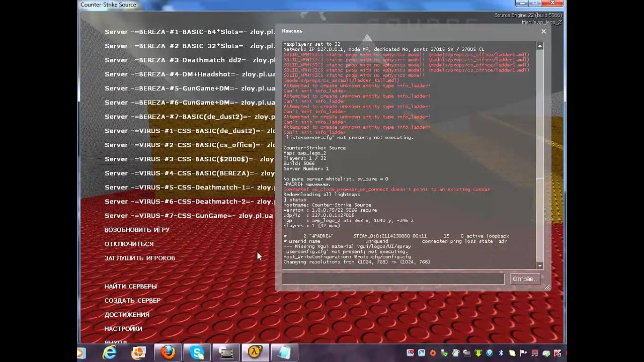Click the orange taskbar icon beside Internet Explorer
The height and width of the screenshot is (362, 644).
pyautogui.click(x=138, y=353)
